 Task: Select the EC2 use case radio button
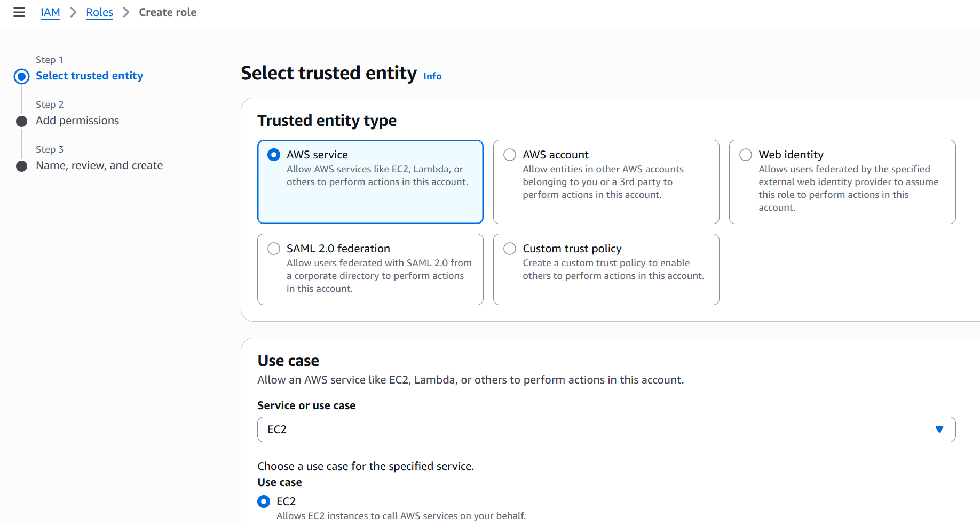click(x=264, y=501)
